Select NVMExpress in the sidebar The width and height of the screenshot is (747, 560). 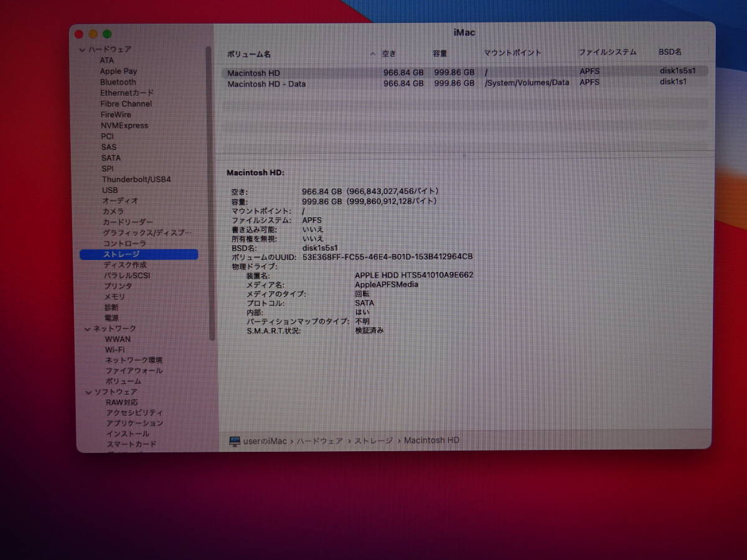(x=125, y=125)
